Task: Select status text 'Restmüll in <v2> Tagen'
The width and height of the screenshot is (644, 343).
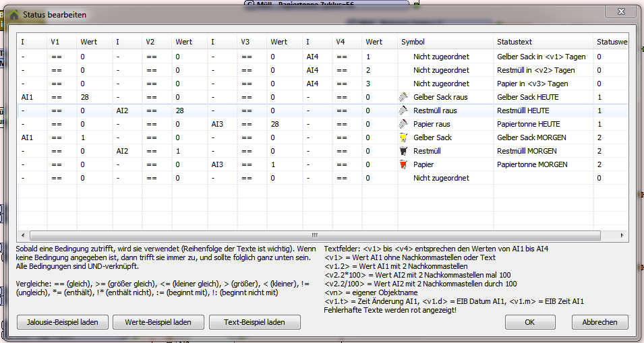Action: [535, 70]
